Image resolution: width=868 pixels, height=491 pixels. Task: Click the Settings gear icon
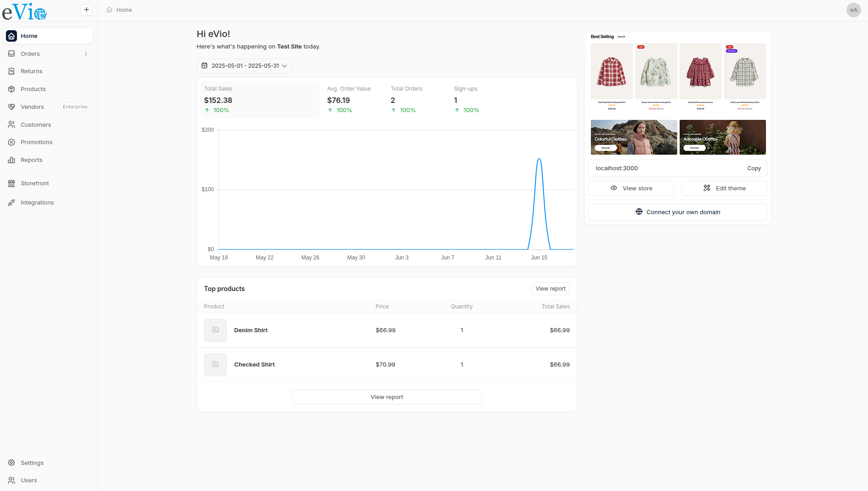[11, 463]
